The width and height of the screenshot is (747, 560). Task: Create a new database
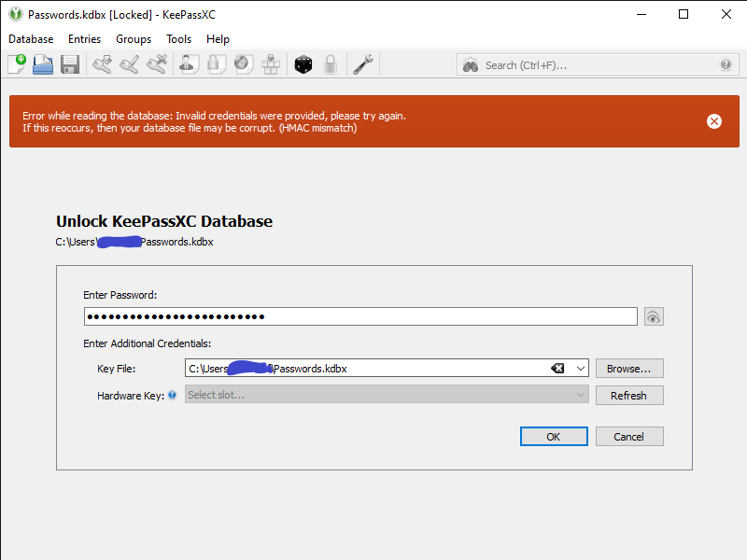[17, 63]
